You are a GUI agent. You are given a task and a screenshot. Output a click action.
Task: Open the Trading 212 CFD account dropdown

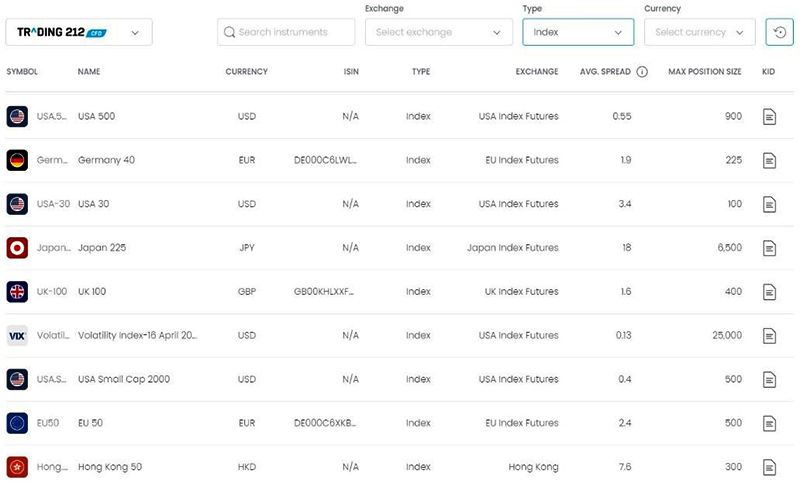79,32
